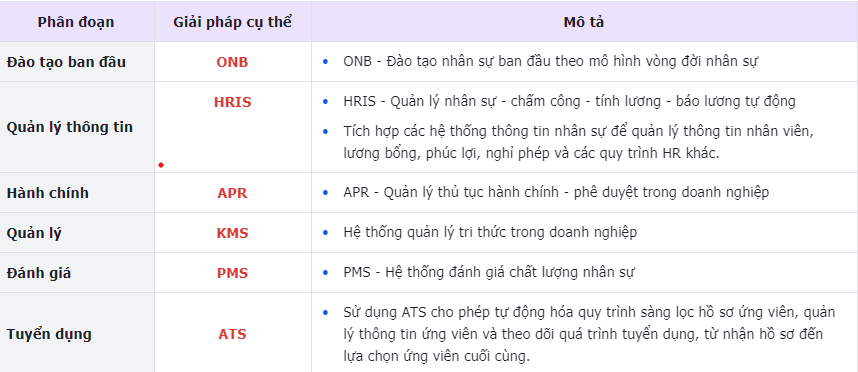Screen dimensions: 858x372
Task: Click the red 'PMS' solution cell
Action: tap(233, 273)
